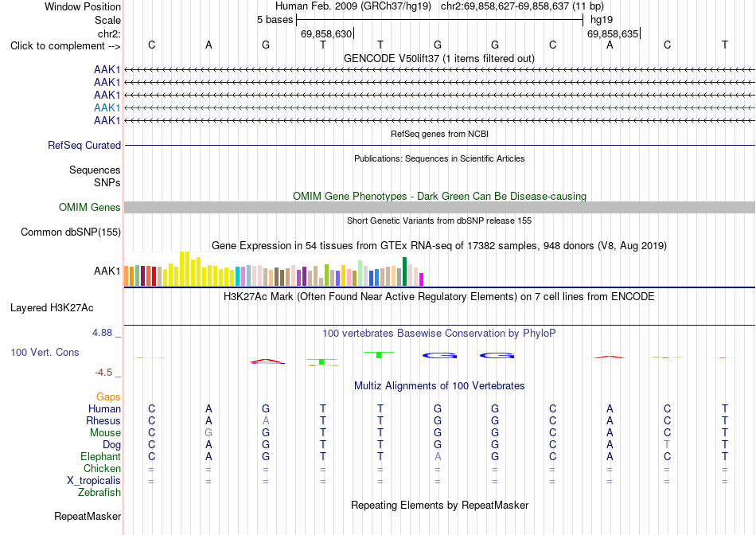Click the 'Dog' species label
Screen dimensions: 756x535
[x=111, y=445]
